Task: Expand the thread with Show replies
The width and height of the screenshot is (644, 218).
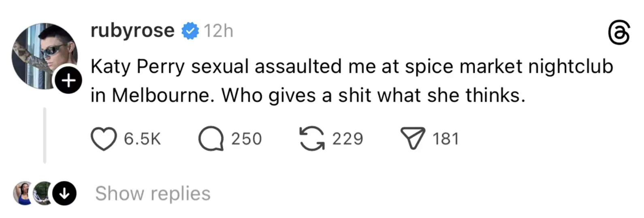Action: 153,194
